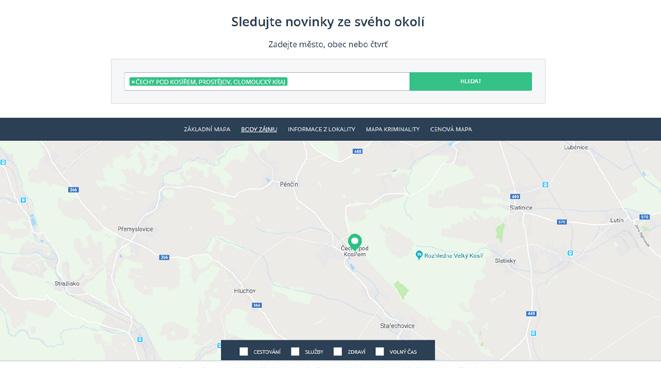Click the Pěnčín label on the map
This screenshot has height=368, width=661.
(289, 184)
